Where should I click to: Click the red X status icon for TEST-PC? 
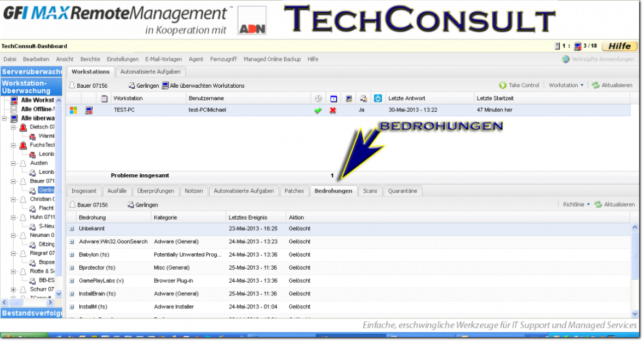click(332, 110)
